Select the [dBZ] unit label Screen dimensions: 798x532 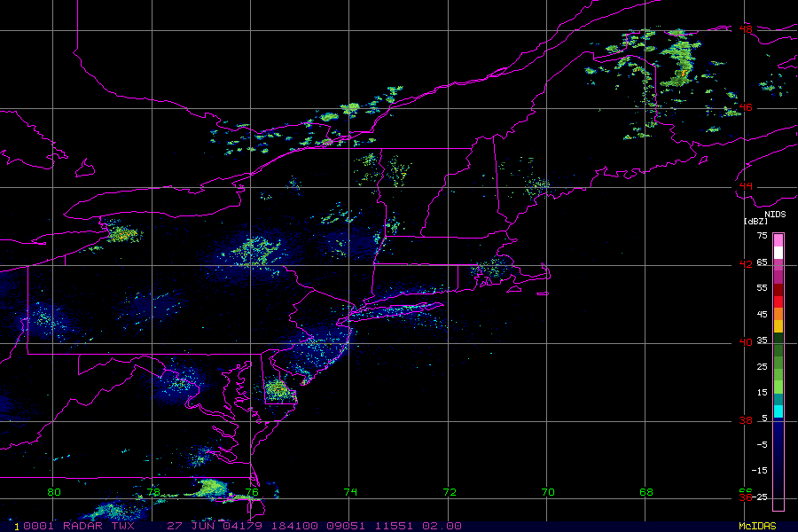[x=755, y=222]
